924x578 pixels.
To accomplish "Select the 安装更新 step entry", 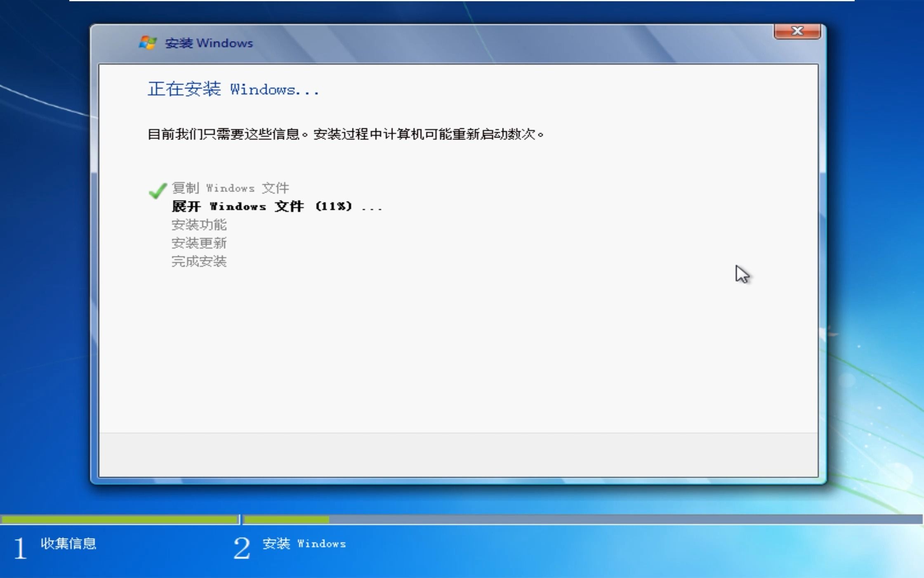I will 200,243.
